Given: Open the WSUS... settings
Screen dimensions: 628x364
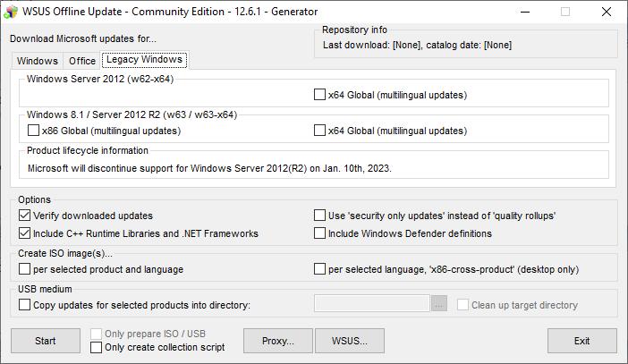Looking at the screenshot, I should click(x=350, y=341).
